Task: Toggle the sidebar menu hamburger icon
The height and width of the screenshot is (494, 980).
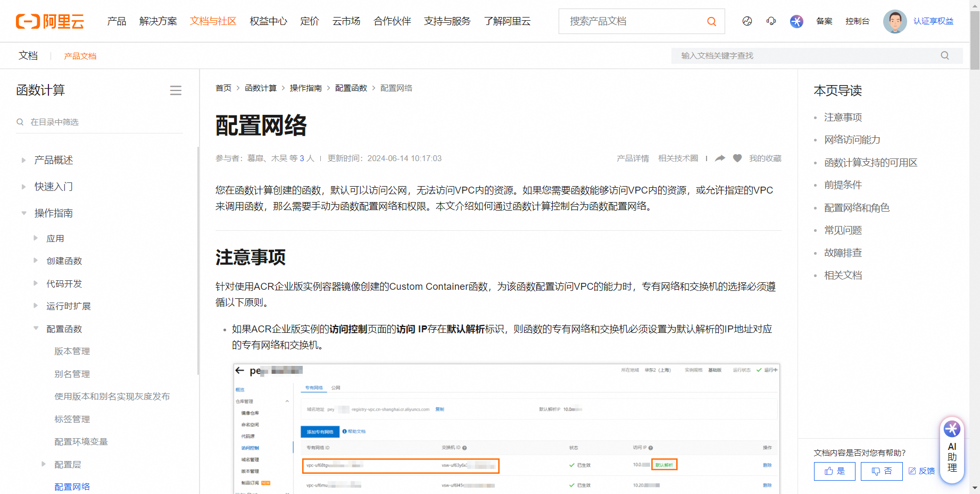Action: point(176,90)
